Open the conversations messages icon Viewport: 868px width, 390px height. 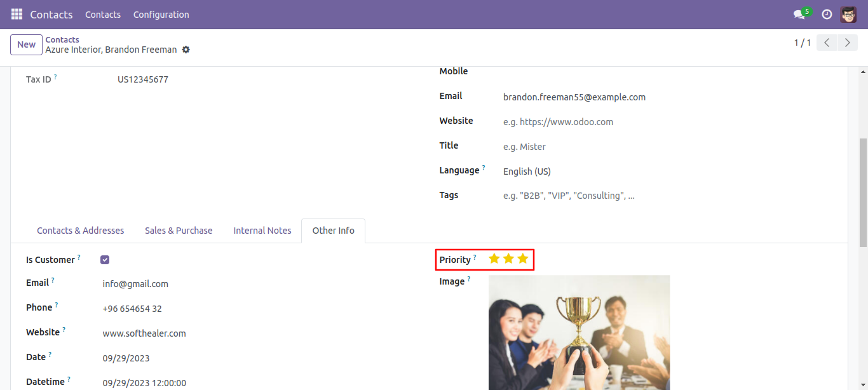(x=799, y=15)
